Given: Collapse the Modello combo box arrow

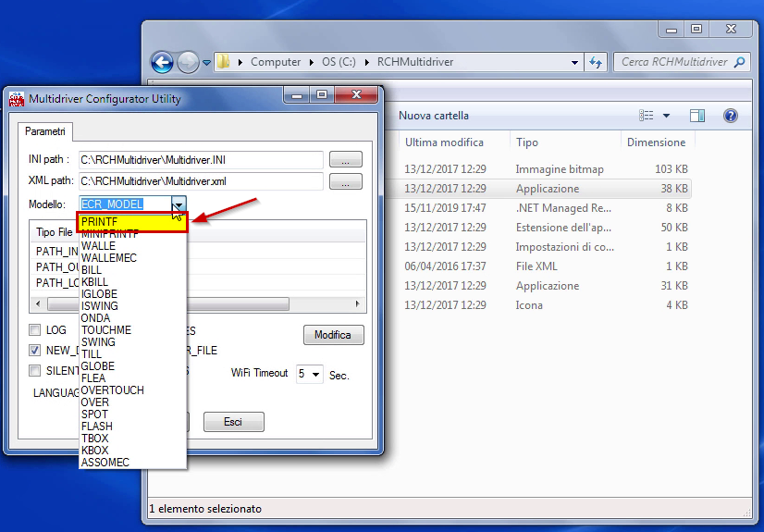Looking at the screenshot, I should [179, 204].
